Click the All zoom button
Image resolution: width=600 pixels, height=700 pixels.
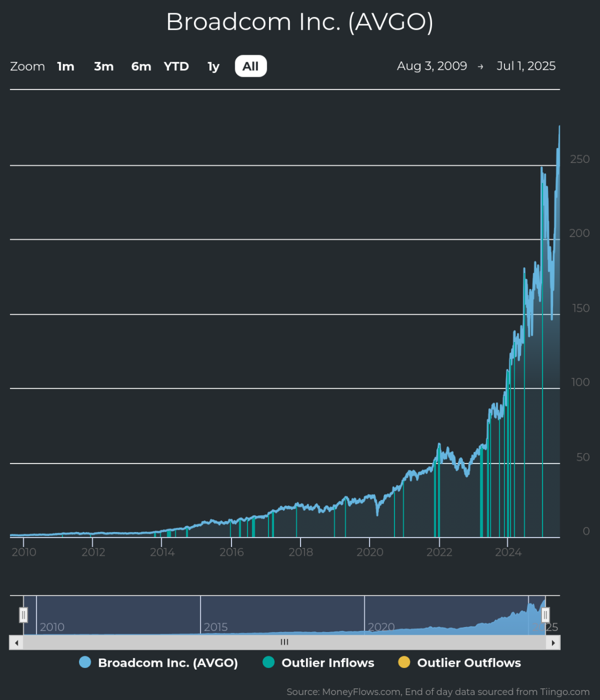251,66
